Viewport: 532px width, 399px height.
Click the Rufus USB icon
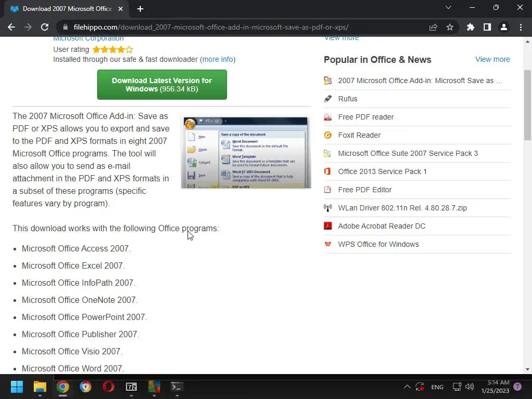328,99
